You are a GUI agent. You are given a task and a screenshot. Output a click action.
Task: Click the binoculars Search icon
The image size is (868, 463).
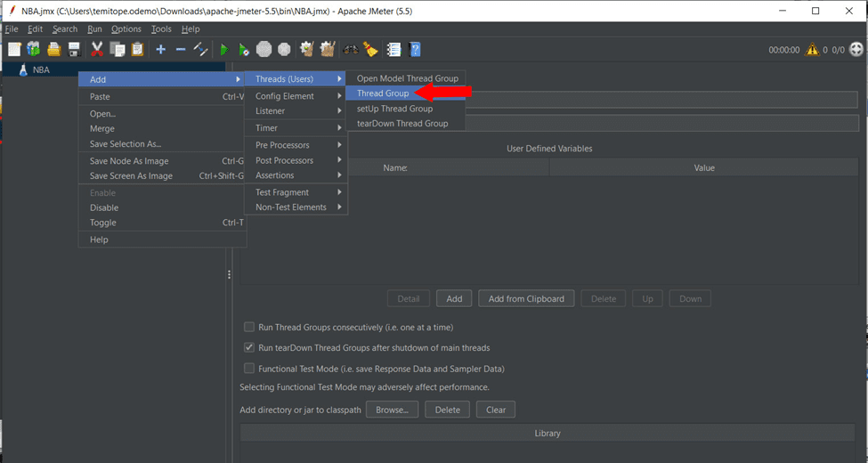click(351, 50)
